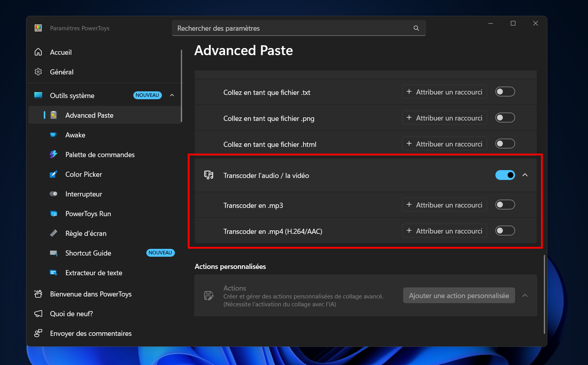This screenshot has width=588, height=365.
Task: Select Interrupteur in the sidebar
Action: [x=104, y=194]
